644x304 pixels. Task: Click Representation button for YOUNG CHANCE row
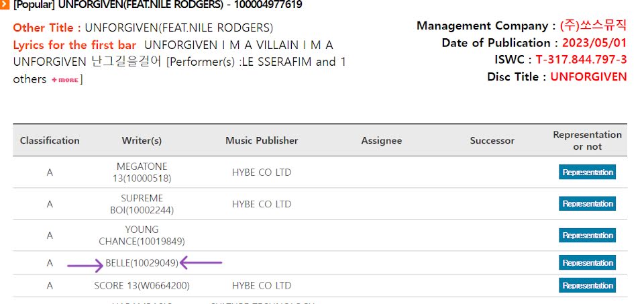point(587,236)
